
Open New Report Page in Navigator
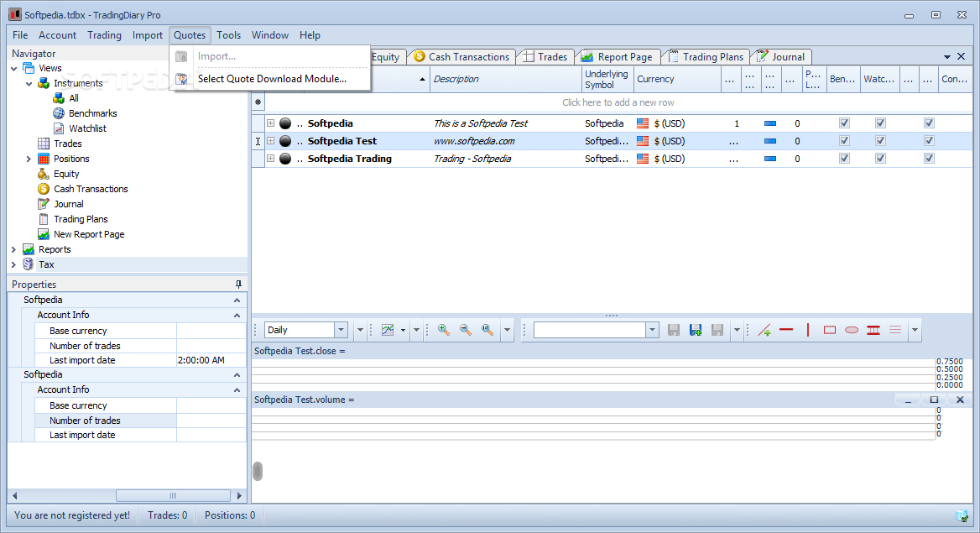coord(89,234)
